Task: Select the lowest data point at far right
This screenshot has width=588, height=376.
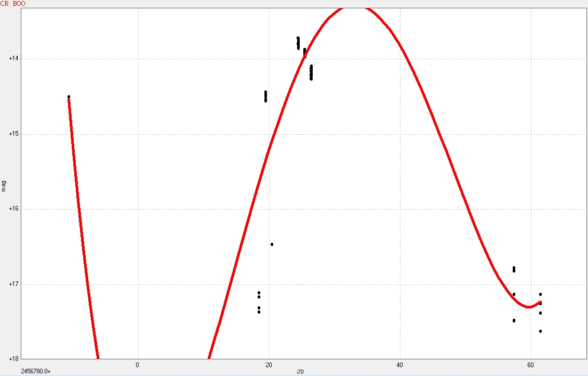Action: point(540,331)
